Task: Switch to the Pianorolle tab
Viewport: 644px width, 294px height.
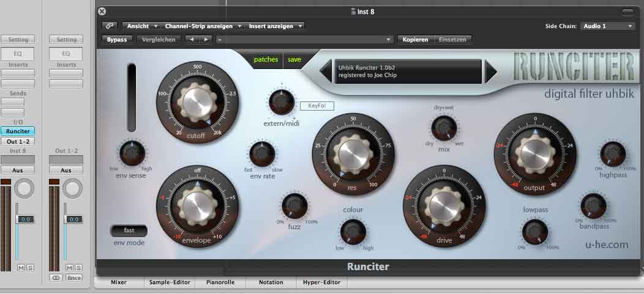Action: click(220, 282)
